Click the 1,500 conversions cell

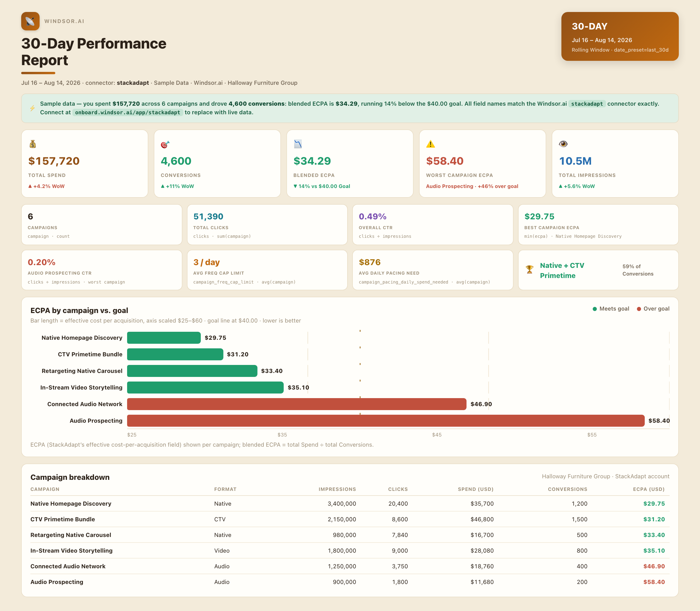580,519
